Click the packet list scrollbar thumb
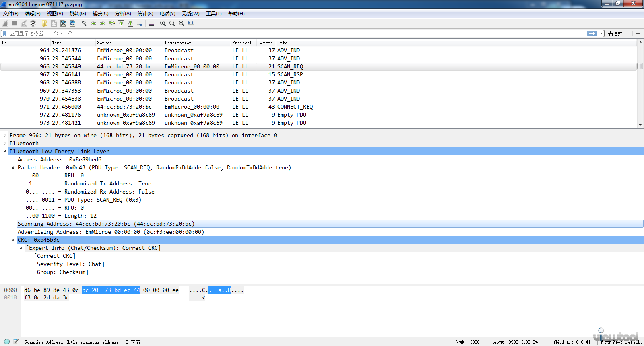 click(x=640, y=66)
